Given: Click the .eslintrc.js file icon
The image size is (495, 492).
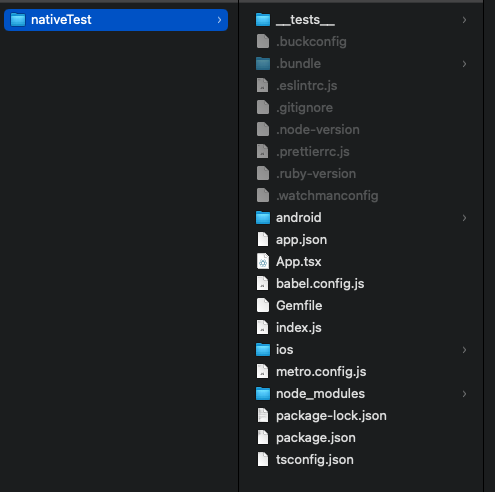Looking at the screenshot, I should (263, 86).
